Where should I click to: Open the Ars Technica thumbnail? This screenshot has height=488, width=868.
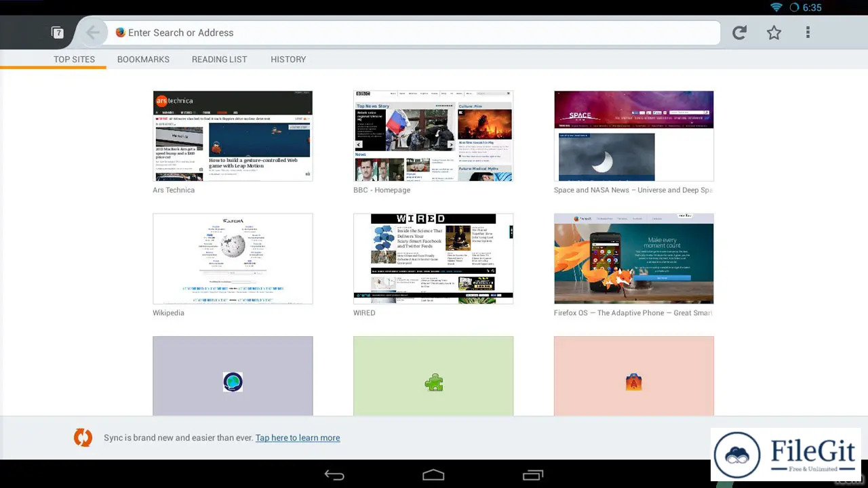(x=233, y=136)
